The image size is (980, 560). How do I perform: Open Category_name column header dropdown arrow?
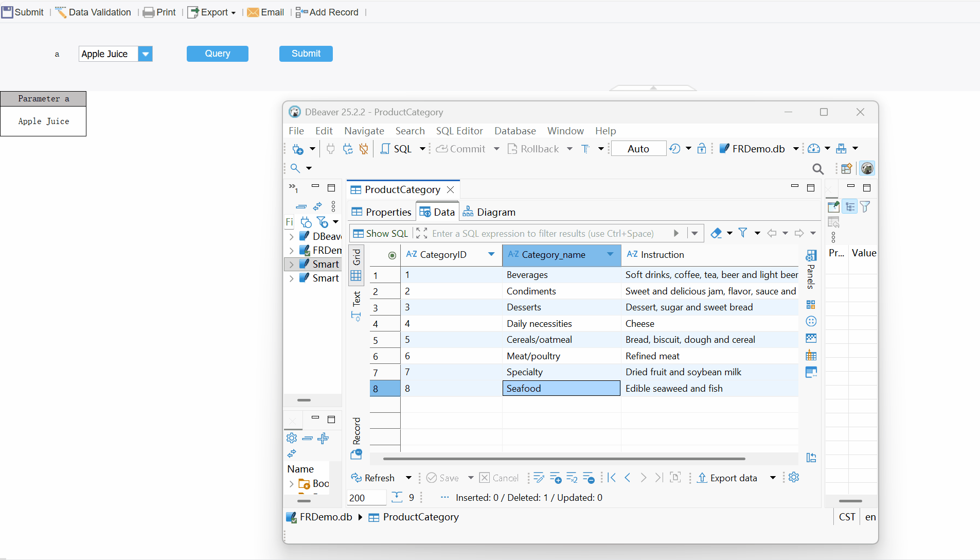[x=610, y=254]
